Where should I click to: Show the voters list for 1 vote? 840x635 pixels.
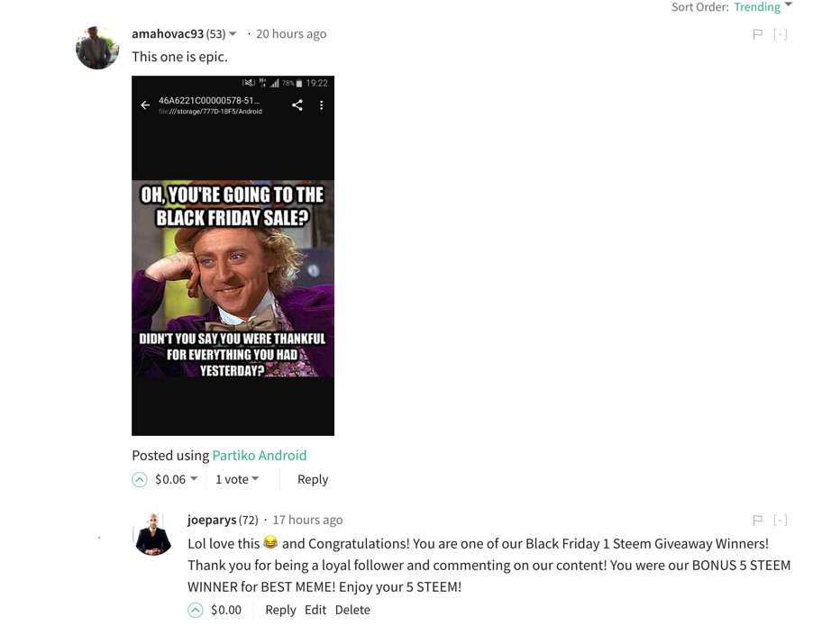237,479
